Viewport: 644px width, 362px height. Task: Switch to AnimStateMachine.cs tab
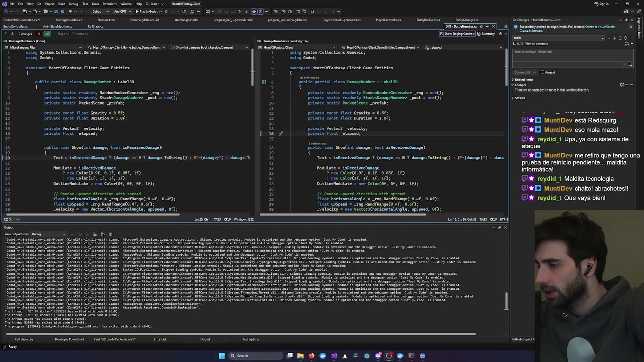(x=58, y=26)
